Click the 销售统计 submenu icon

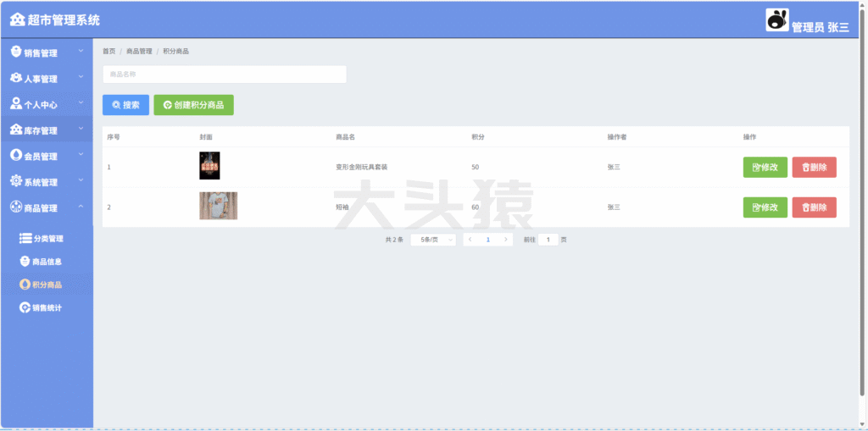(25, 307)
